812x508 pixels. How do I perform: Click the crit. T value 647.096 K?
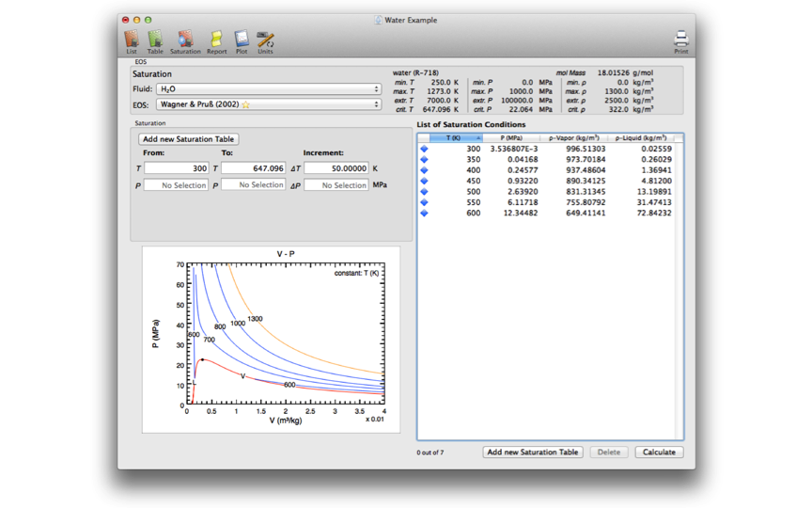coord(441,109)
